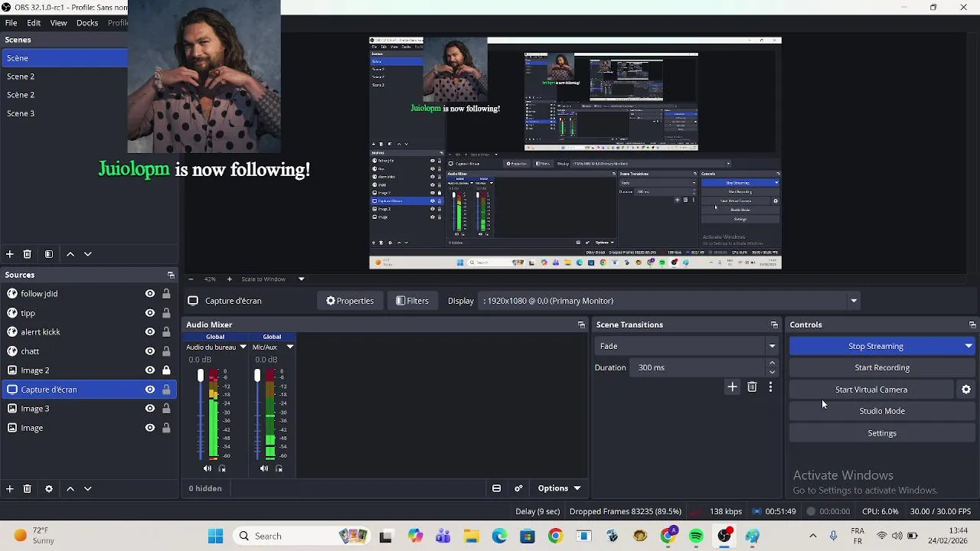The height and width of the screenshot is (551, 980).
Task: Move the selected source down
Action: (x=87, y=488)
